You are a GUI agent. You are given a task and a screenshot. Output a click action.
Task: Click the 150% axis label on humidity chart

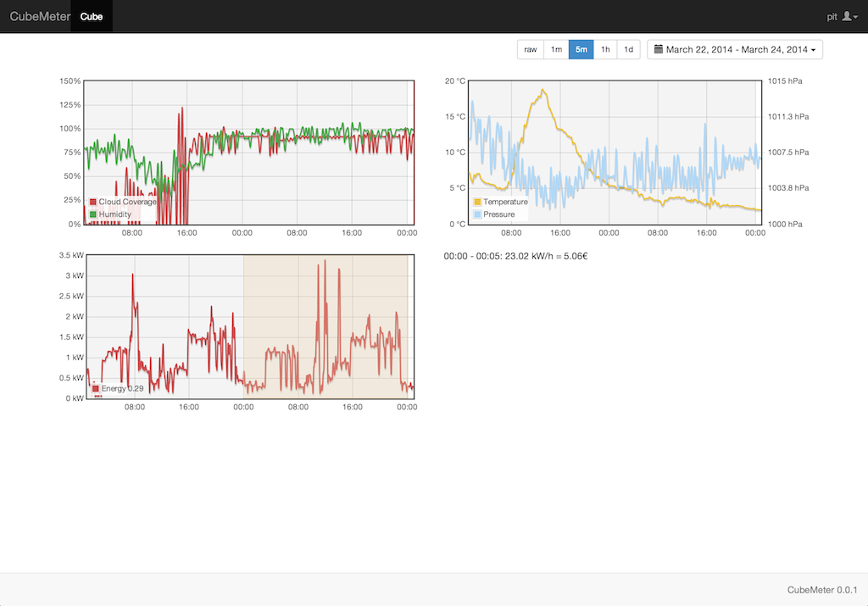(x=70, y=81)
